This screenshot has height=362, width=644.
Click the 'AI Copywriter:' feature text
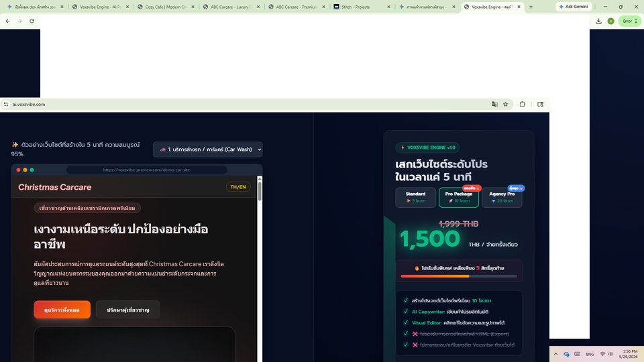[x=429, y=312]
